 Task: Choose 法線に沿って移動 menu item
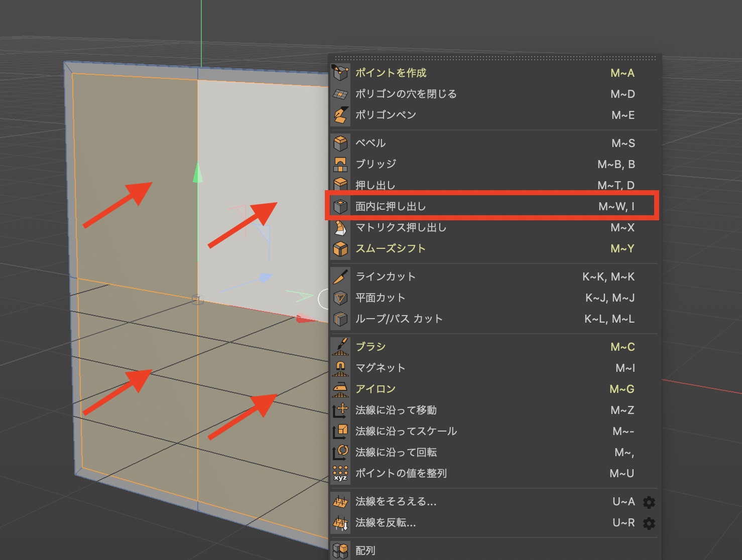pyautogui.click(x=396, y=410)
